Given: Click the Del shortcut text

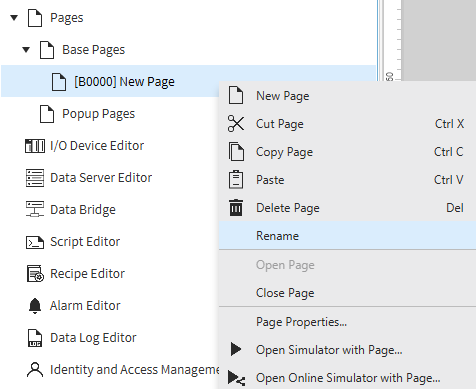Looking at the screenshot, I should (x=455, y=208).
